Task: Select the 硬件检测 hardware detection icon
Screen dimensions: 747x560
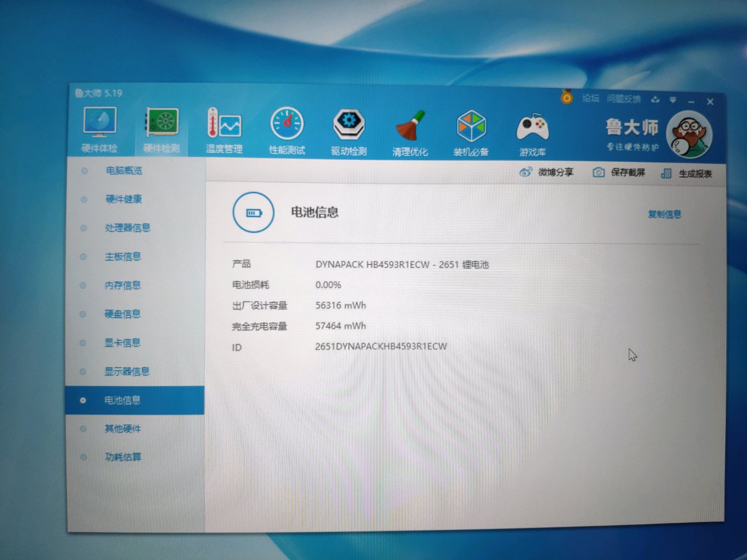Action: [x=161, y=129]
